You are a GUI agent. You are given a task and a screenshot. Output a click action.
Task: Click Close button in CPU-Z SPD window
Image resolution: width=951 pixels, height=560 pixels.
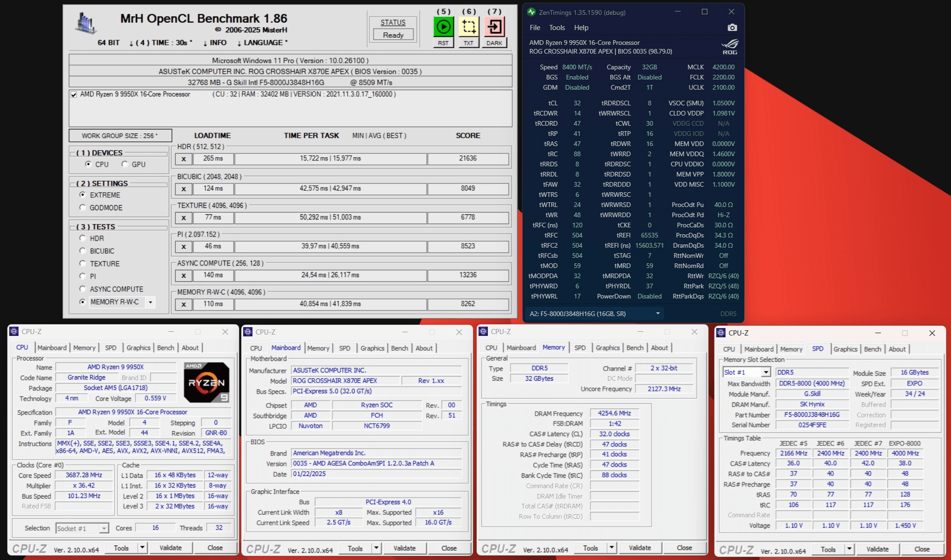tap(922, 549)
